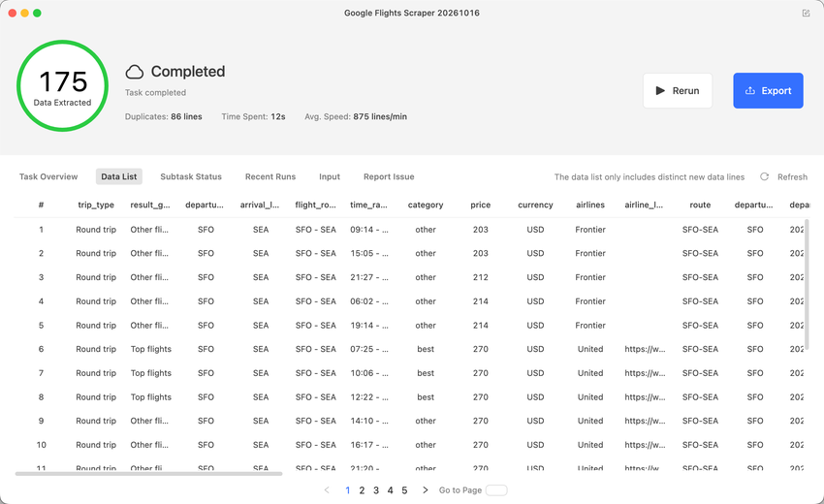This screenshot has height=504, width=824.
Task: Select page 1 in pagination
Action: [347, 490]
